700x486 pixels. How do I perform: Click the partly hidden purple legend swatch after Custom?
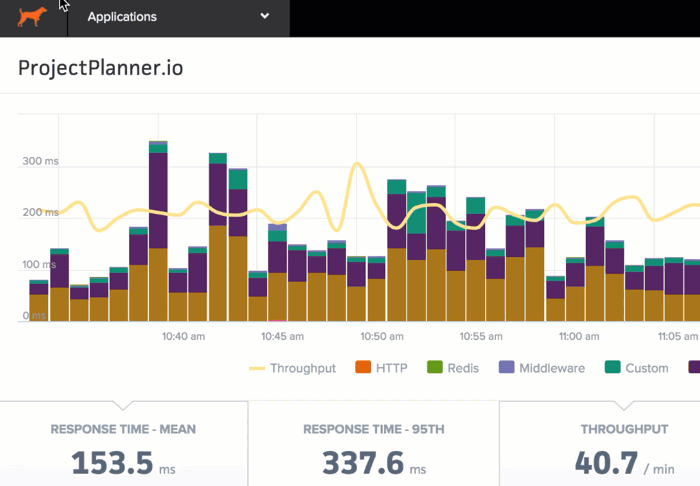[x=694, y=367]
